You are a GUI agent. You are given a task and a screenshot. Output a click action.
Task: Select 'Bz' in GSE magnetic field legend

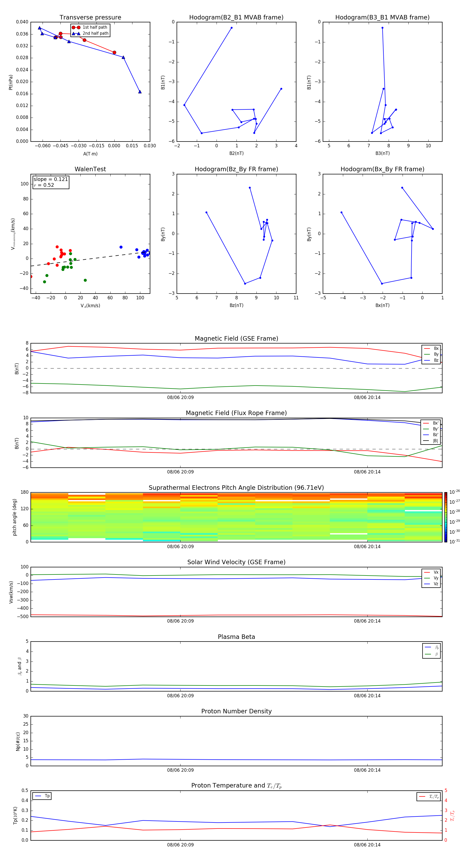pos(431,360)
